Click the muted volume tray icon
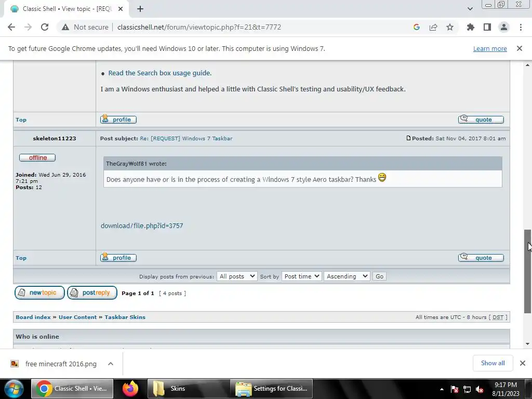This screenshot has height=399, width=532. pos(480,389)
